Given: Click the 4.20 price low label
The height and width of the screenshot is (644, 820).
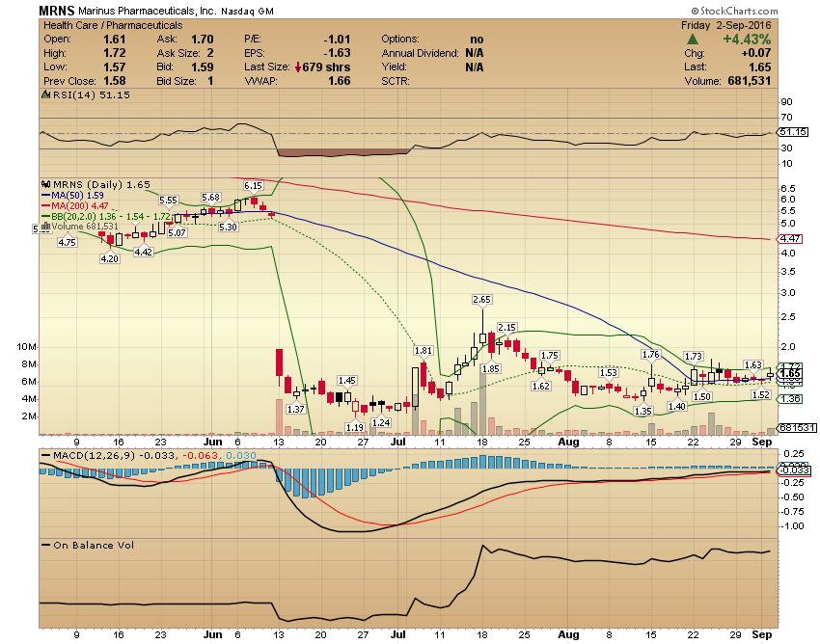Looking at the screenshot, I should pos(109,258).
